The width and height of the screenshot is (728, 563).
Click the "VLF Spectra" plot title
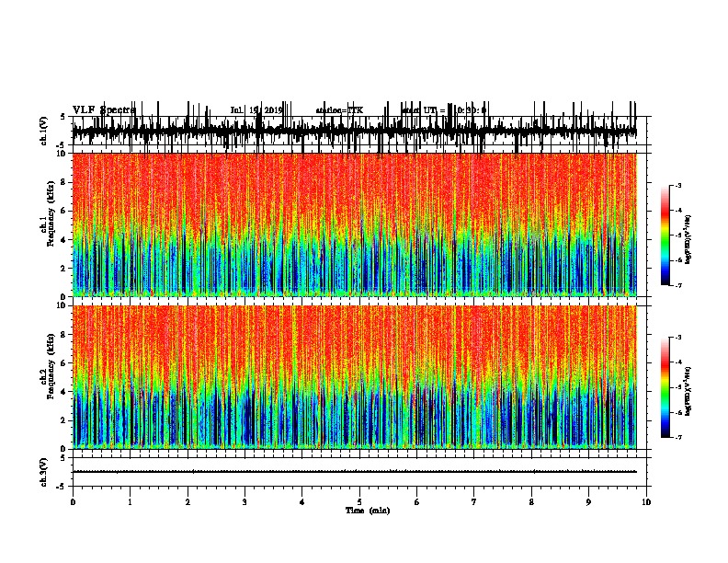(x=104, y=109)
